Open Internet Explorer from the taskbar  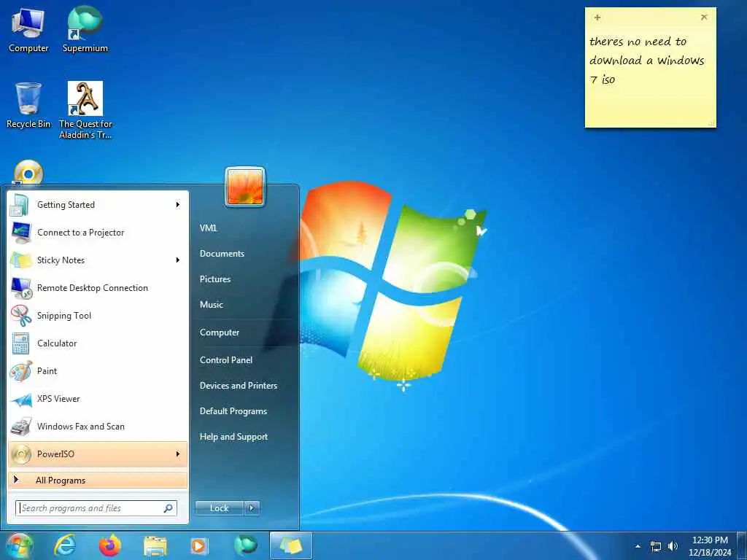coord(64,545)
